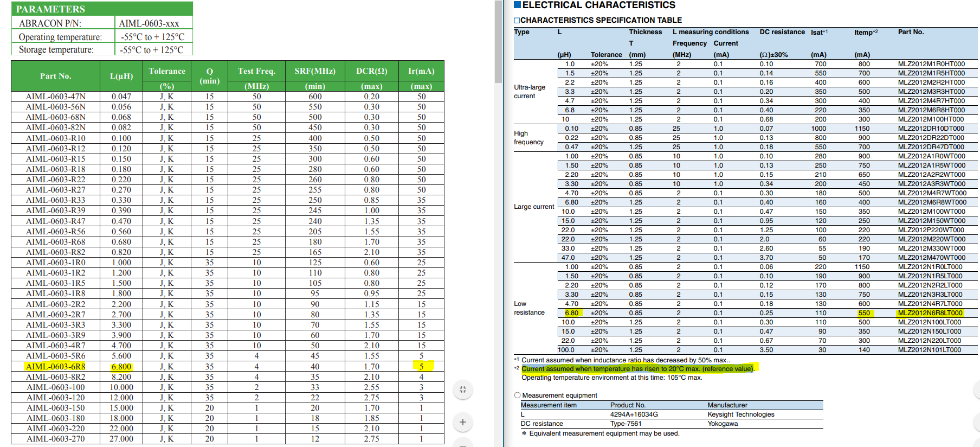The width and height of the screenshot is (980, 447).
Task: Select the AIML-0603-100 part number
Action: [x=55, y=387]
